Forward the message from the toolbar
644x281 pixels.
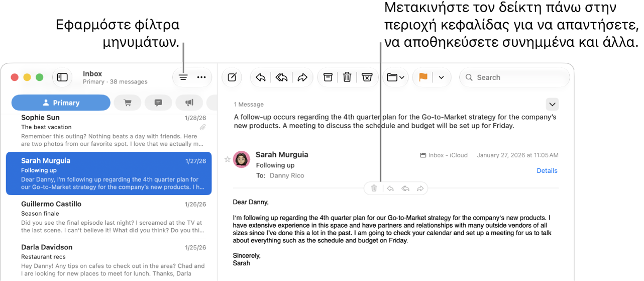302,77
